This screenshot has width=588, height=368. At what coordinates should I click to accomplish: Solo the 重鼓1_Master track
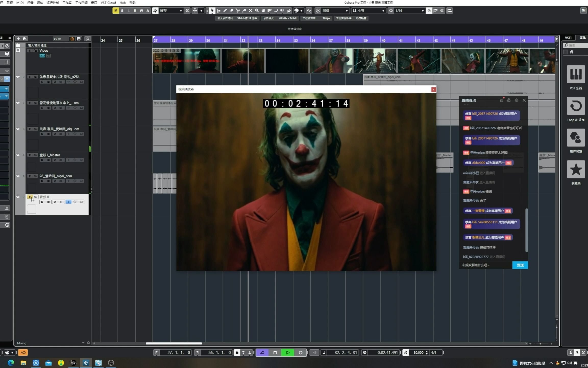click(35, 155)
